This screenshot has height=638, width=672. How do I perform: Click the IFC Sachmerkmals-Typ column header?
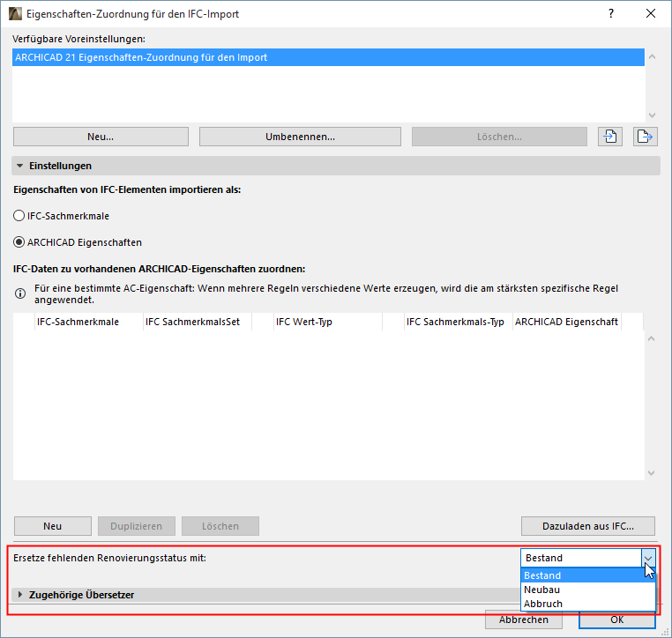(x=459, y=322)
